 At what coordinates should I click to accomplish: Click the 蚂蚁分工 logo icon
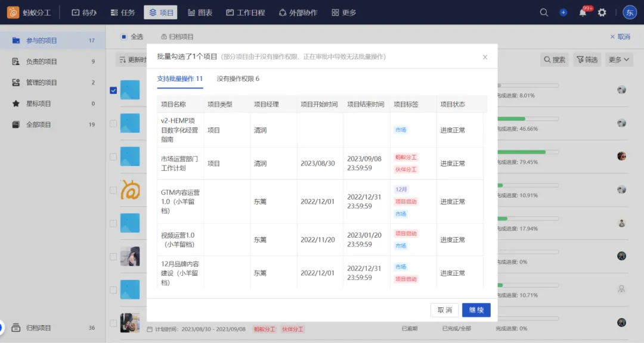13,13
